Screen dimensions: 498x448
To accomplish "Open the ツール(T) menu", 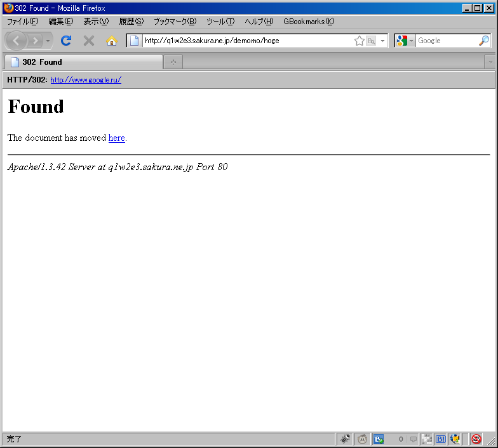I will click(220, 22).
